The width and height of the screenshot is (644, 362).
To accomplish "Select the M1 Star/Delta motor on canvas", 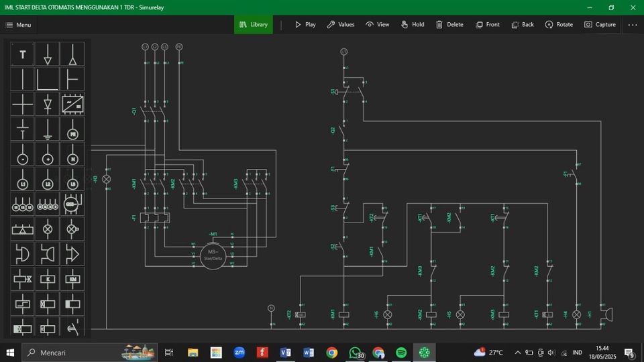I will pos(213,256).
